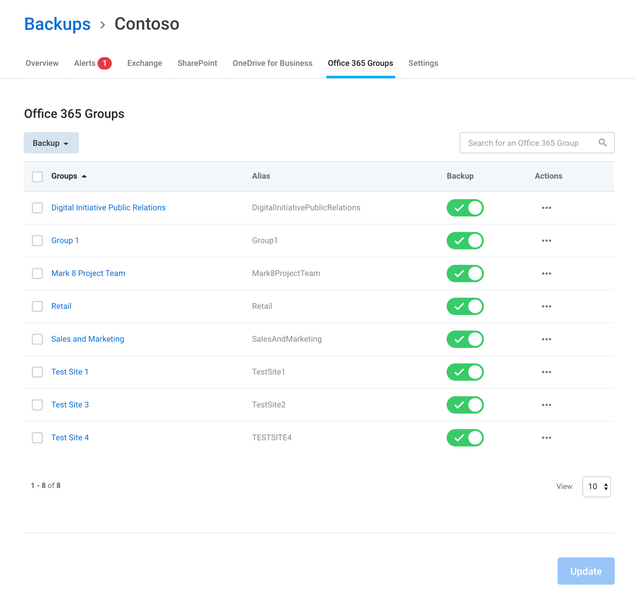Open the Sales and Marketing group link

coord(87,339)
